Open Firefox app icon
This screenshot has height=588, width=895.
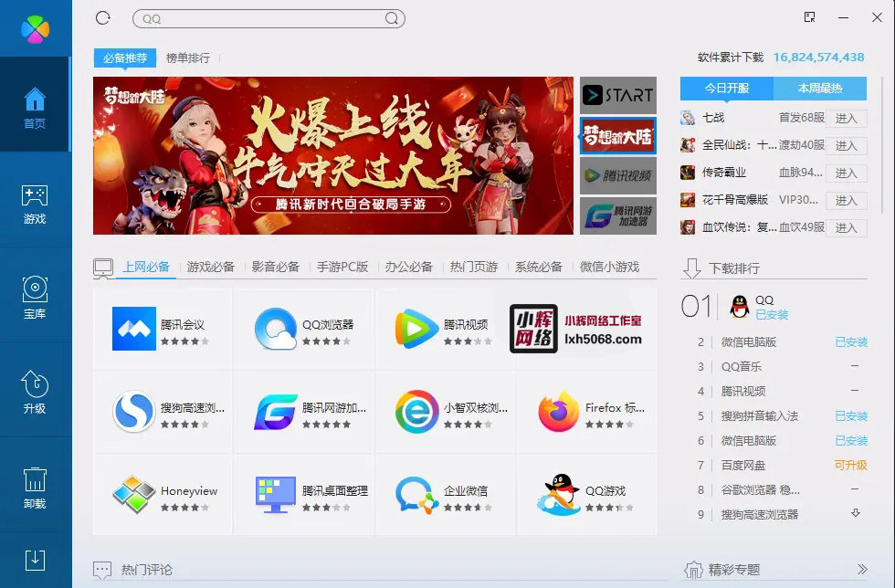tap(559, 412)
